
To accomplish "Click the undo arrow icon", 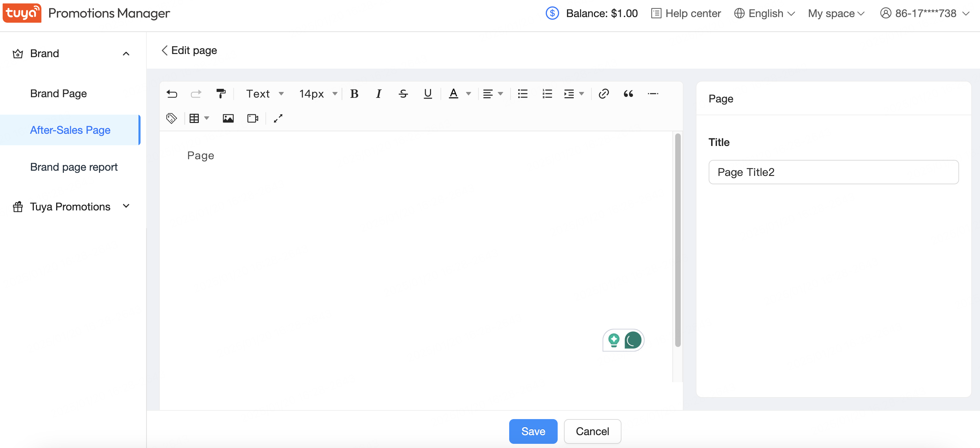I will point(172,94).
